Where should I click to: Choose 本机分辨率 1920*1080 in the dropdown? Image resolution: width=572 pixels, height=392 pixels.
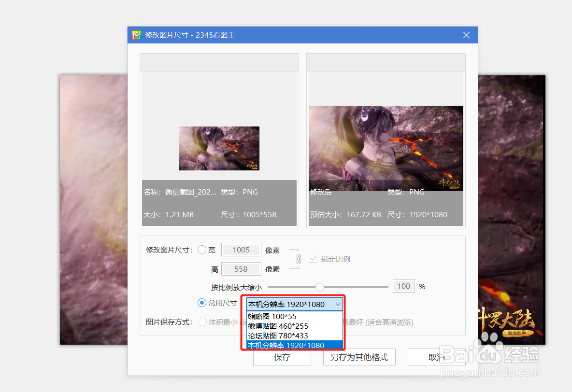pos(284,344)
